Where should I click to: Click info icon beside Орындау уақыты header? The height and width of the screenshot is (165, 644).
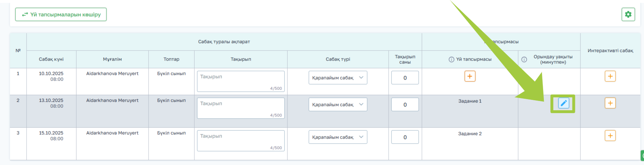click(x=524, y=59)
